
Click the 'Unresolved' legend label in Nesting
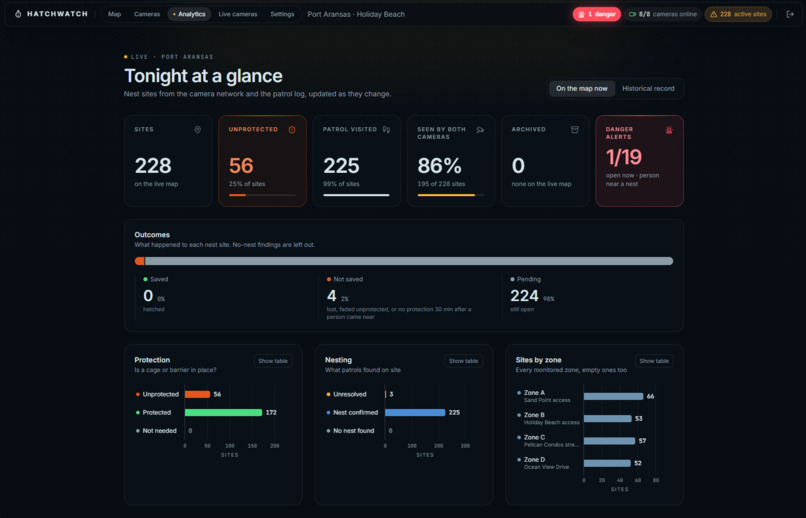pyautogui.click(x=350, y=395)
